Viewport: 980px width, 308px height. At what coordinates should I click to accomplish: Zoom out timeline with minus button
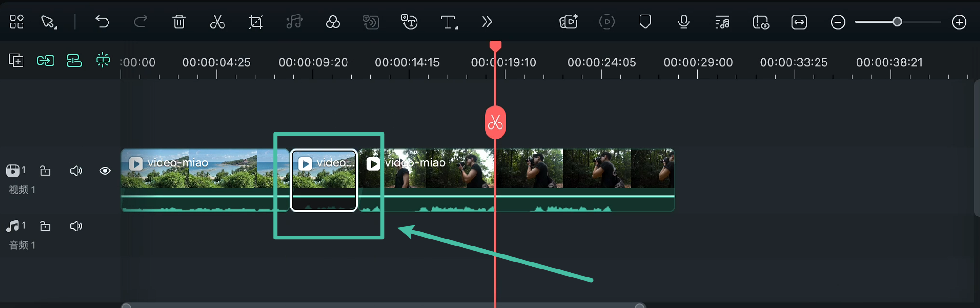click(x=838, y=22)
